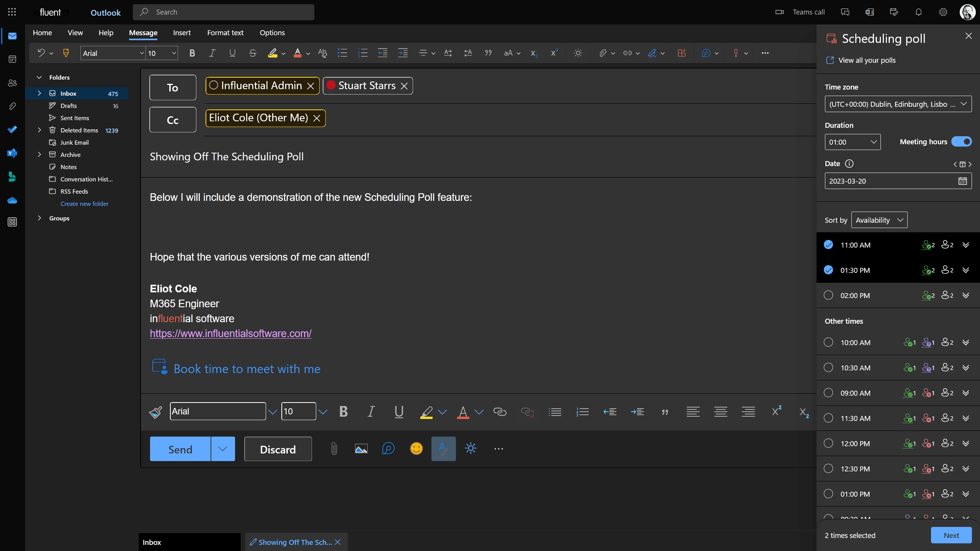Click the Search box

(x=224, y=12)
